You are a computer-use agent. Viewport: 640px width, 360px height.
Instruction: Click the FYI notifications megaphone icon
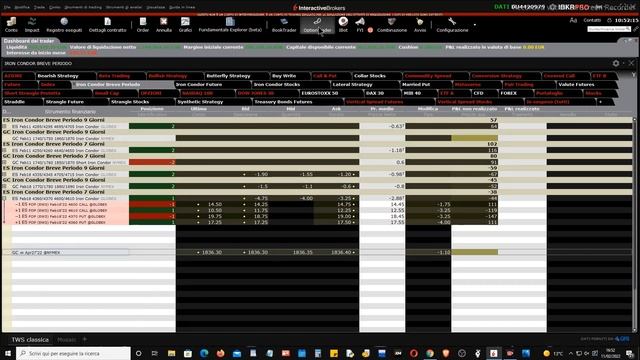click(x=360, y=24)
